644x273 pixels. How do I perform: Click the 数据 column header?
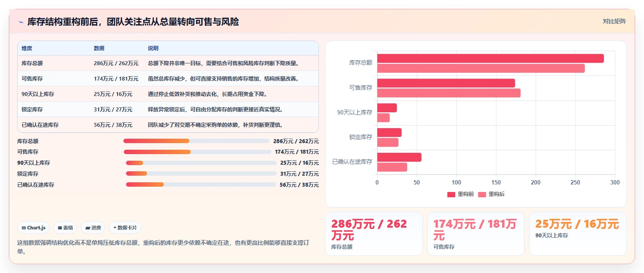tap(99, 48)
